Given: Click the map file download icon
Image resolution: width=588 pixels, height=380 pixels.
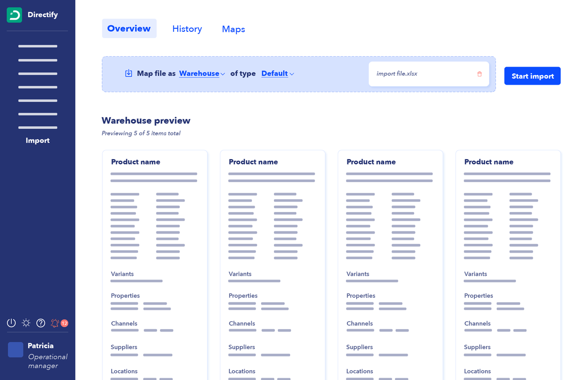Looking at the screenshot, I should 128,73.
